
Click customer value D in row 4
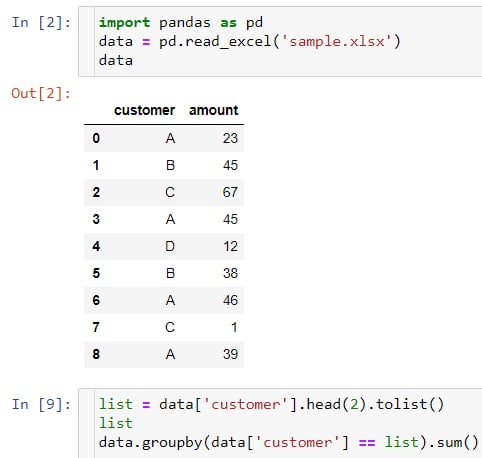170,246
